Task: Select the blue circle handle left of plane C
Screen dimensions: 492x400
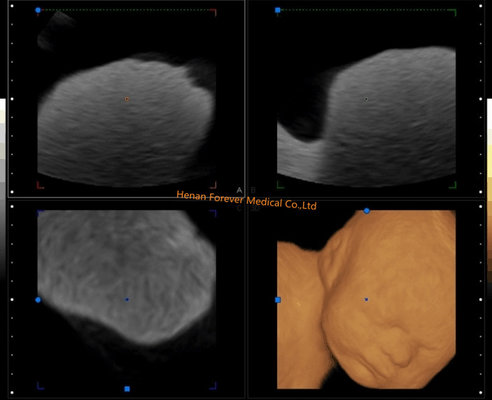Action: 38,300
